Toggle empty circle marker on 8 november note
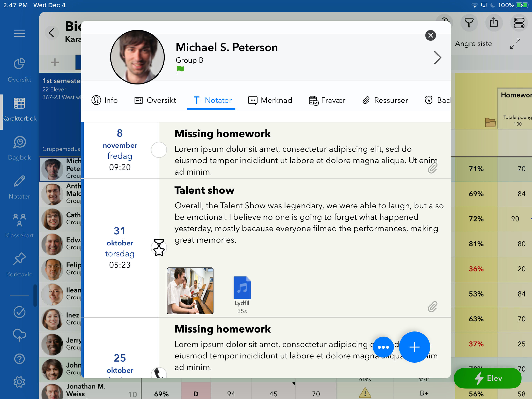 coord(159,150)
